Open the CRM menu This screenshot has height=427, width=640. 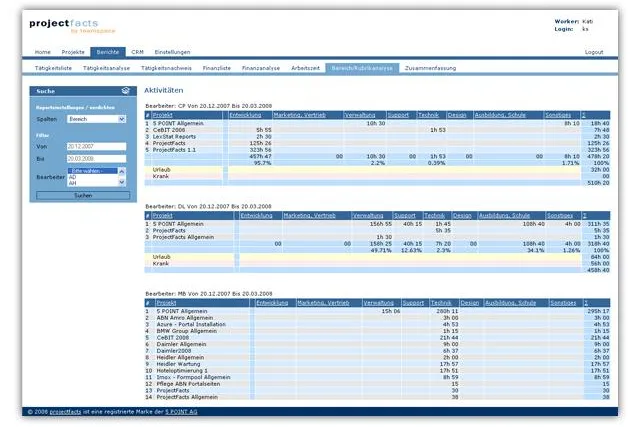coord(138,52)
